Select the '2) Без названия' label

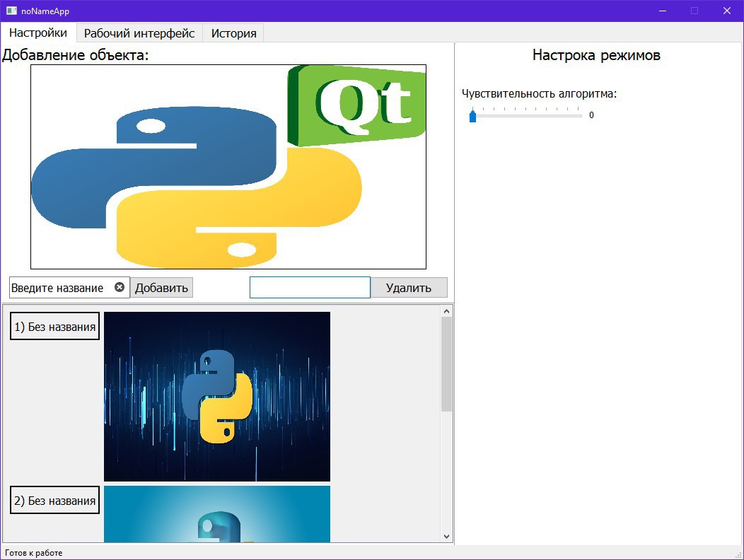pos(54,500)
